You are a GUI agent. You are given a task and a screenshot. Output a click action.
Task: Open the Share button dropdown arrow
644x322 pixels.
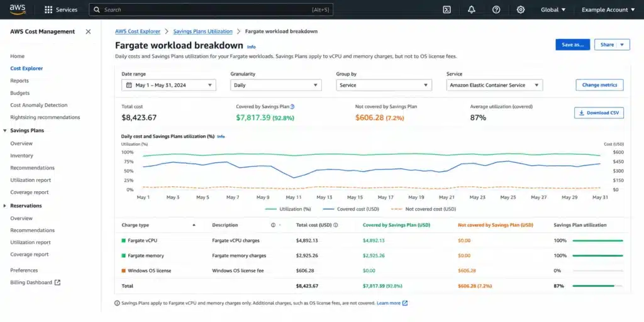[x=622, y=45]
